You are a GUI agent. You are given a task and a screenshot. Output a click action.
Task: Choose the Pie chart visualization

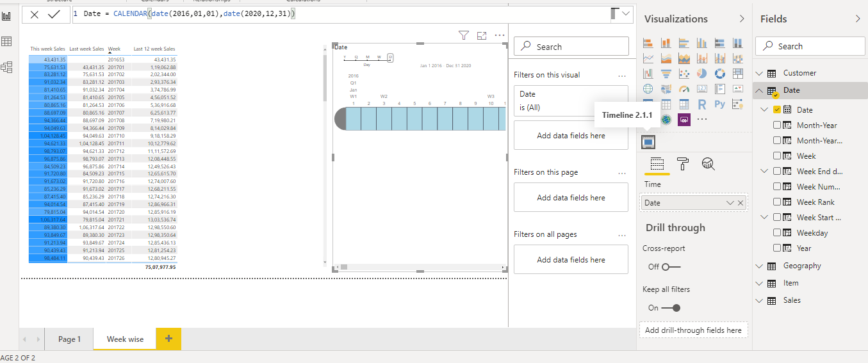[702, 74]
